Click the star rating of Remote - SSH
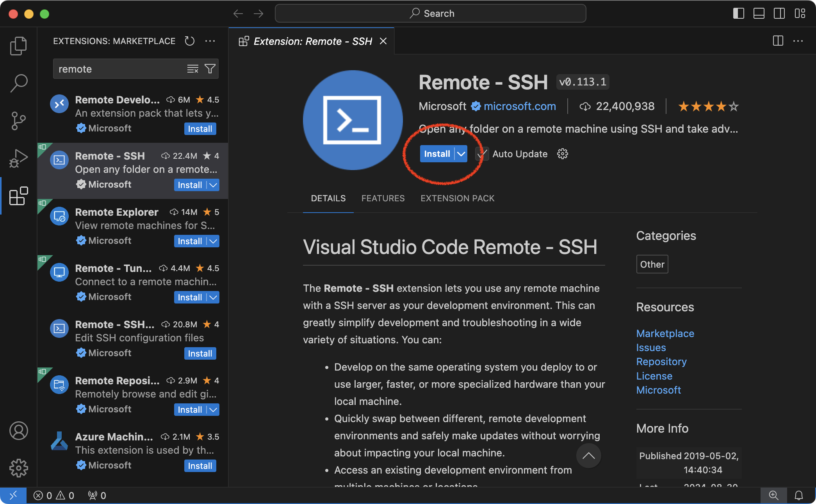 708,106
